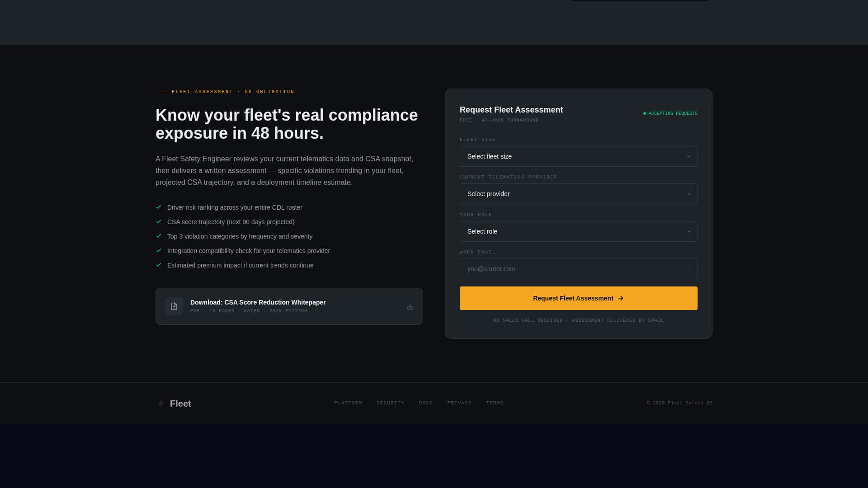Click checkmark beside Estimated premium impact
868x488 pixels.
[159, 265]
